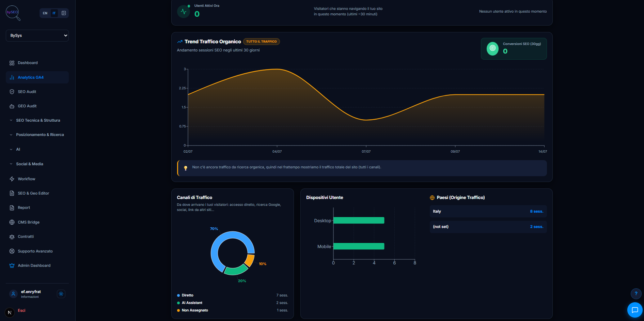Click the 04/07 chart axis marker

277,151
